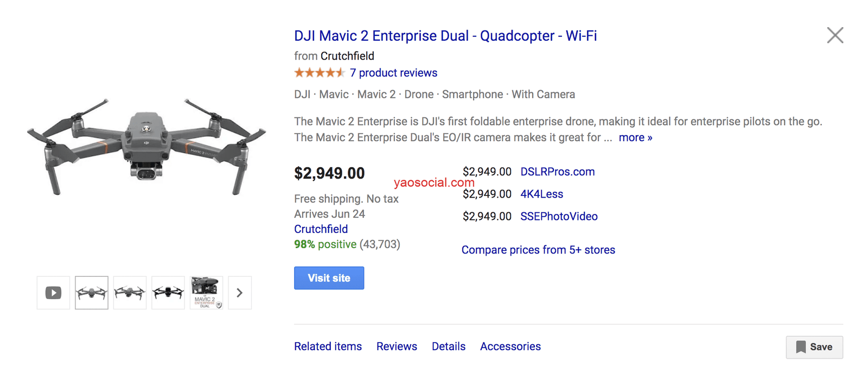
Task: Open the SSEPhotoVideo store link
Action: (559, 216)
